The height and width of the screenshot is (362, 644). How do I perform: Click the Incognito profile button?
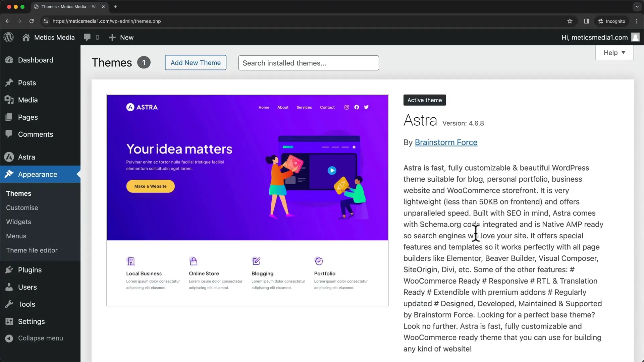click(x=612, y=21)
